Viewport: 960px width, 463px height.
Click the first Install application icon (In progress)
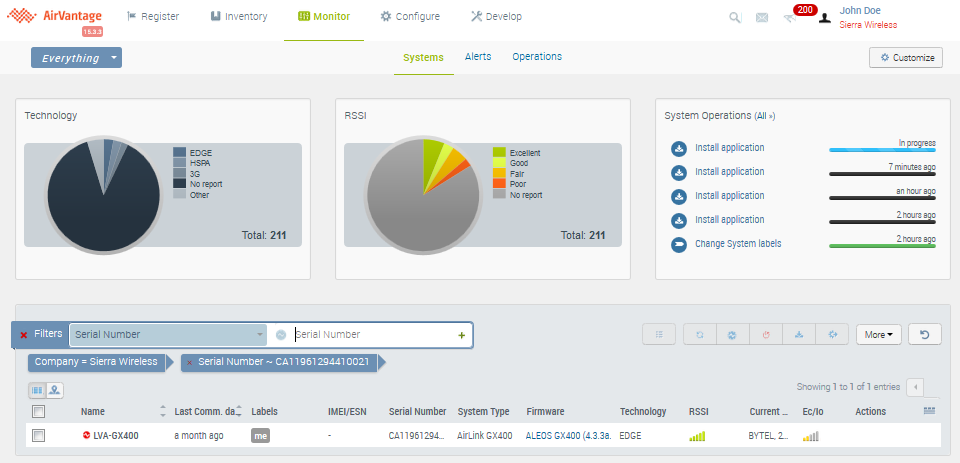pos(678,148)
